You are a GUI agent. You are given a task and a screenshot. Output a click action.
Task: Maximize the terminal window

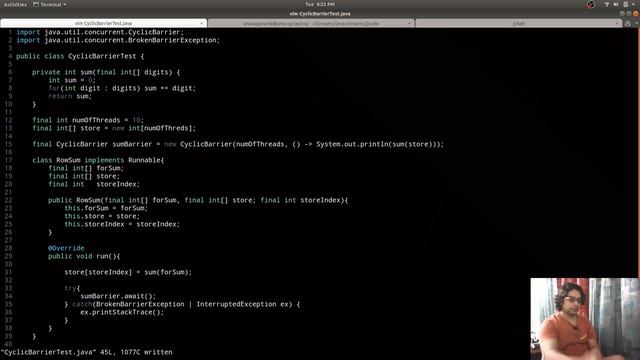629,13
